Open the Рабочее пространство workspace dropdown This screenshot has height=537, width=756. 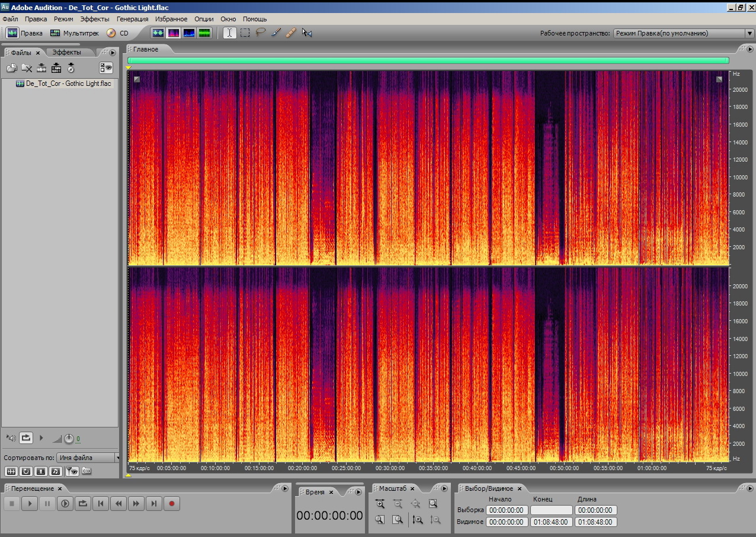683,33
